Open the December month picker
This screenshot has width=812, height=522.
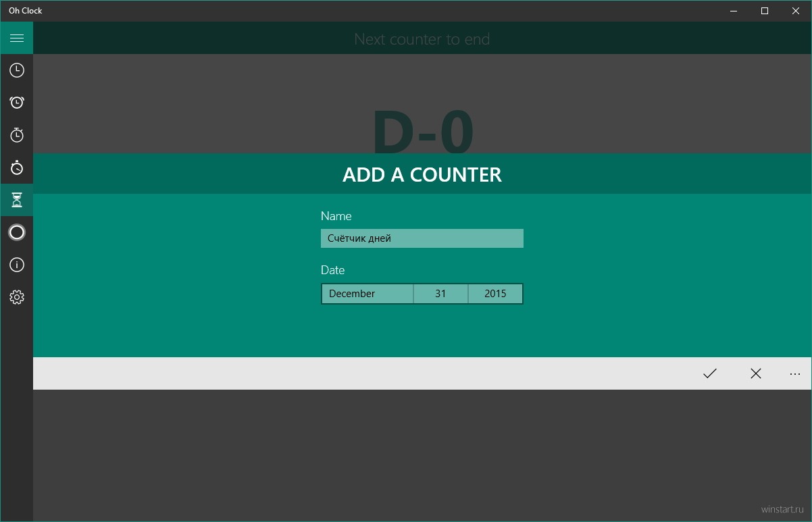coord(367,294)
